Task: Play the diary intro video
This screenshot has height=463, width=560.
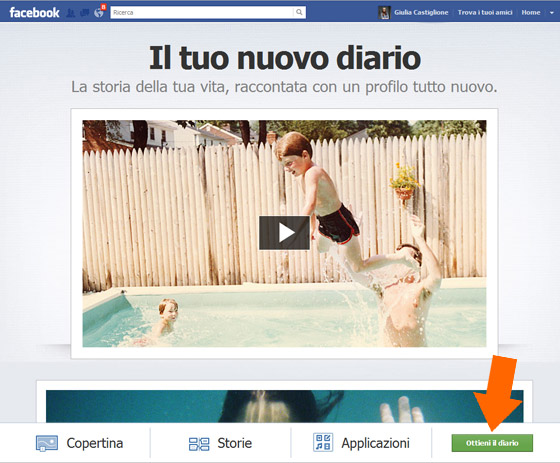Action: point(284,233)
